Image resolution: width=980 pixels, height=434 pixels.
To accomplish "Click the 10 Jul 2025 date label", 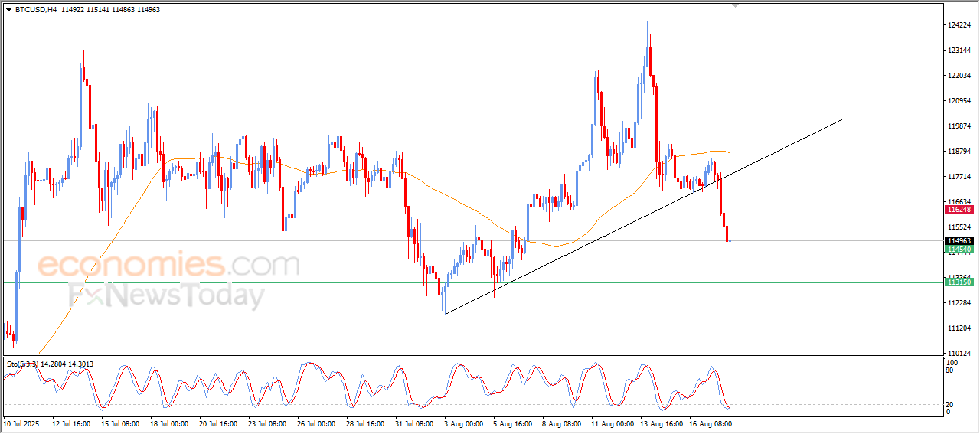I will pyautogui.click(x=21, y=423).
